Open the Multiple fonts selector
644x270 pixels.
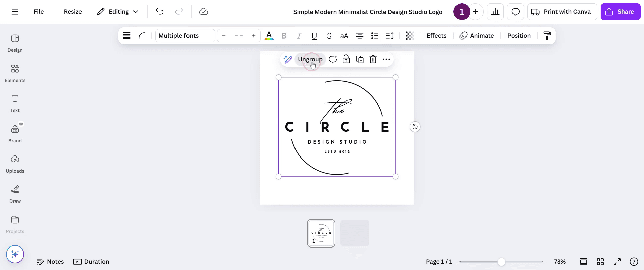[x=185, y=36]
